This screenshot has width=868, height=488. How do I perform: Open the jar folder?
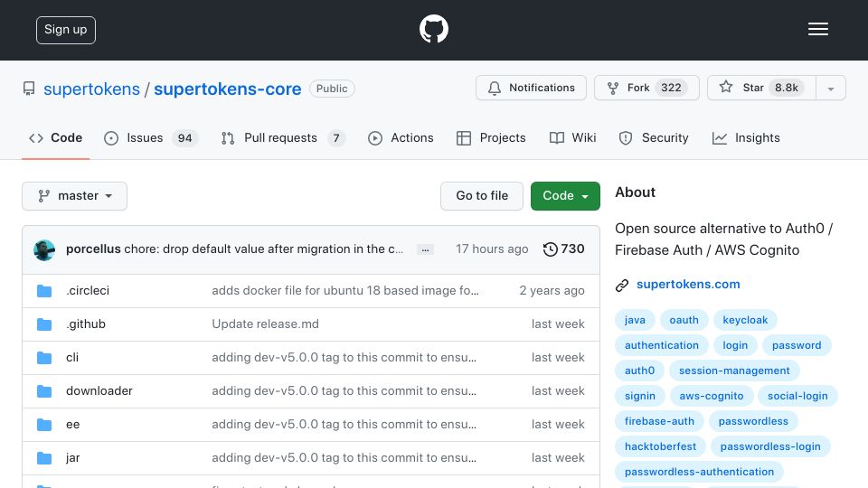point(73,457)
